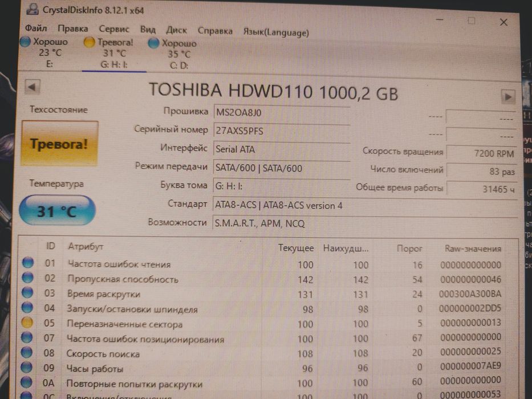Click rotation speed value 7200 RPM
The height and width of the screenshot is (399, 532).
[481, 153]
